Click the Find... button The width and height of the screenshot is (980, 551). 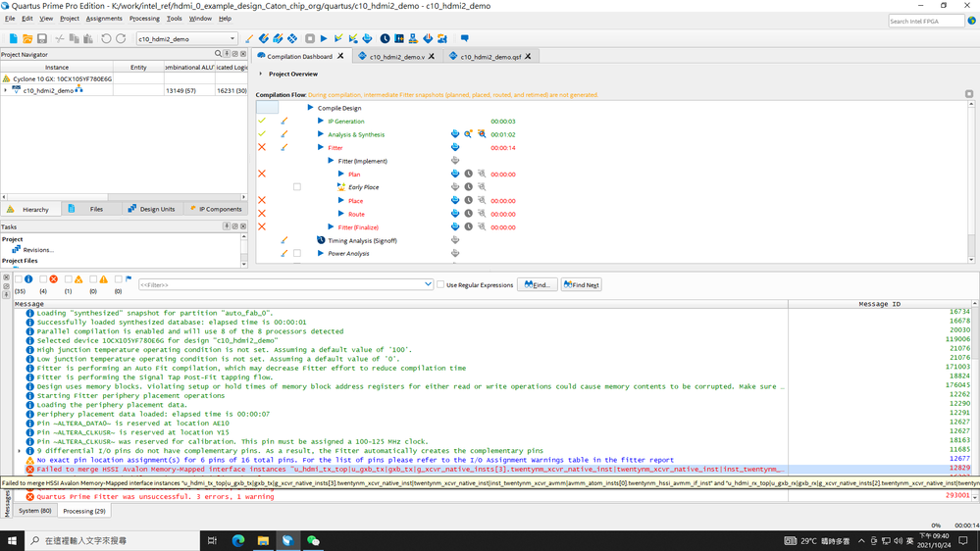click(537, 285)
